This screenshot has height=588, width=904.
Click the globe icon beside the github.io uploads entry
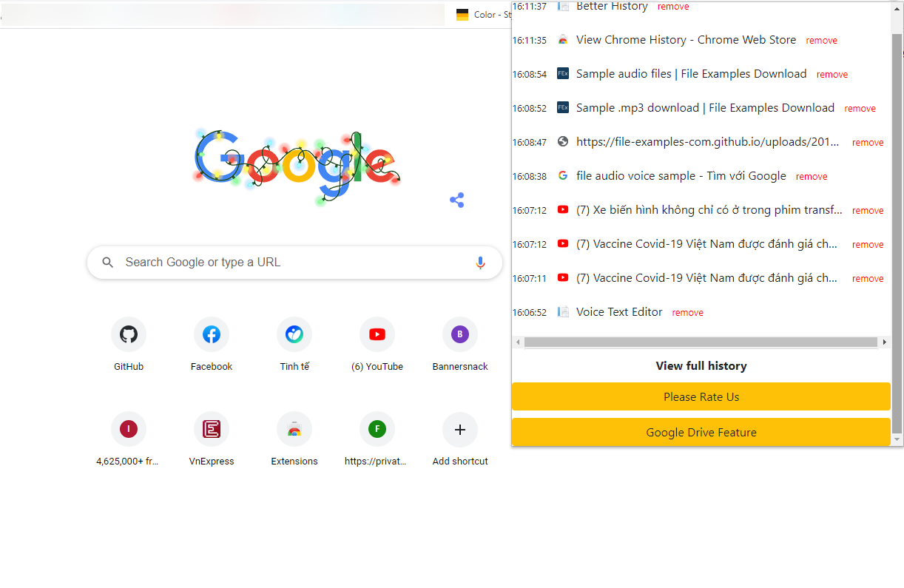(563, 142)
